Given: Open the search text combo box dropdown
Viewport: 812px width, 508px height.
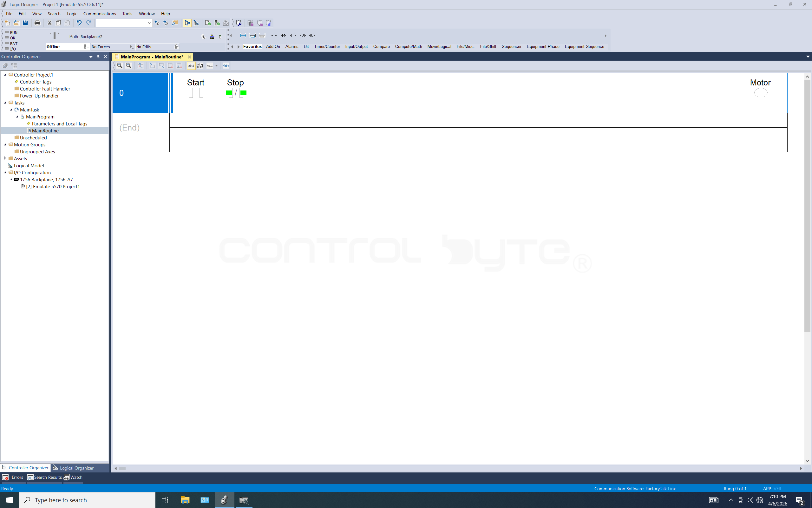Looking at the screenshot, I should (x=149, y=23).
